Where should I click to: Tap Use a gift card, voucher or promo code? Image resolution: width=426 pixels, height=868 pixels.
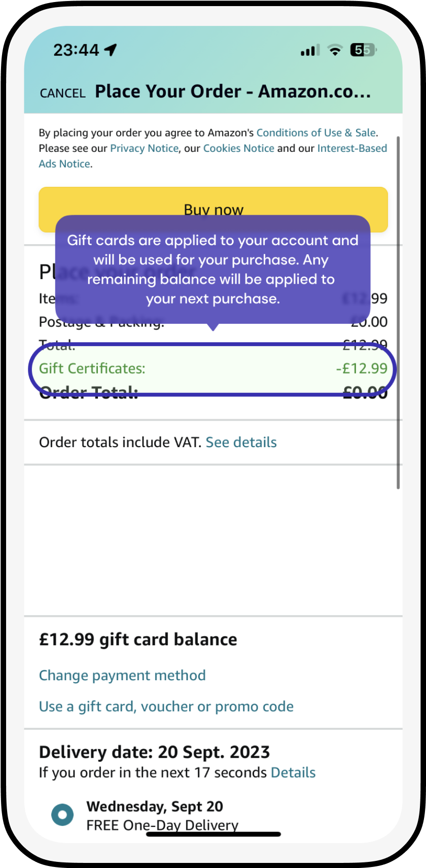point(166,707)
